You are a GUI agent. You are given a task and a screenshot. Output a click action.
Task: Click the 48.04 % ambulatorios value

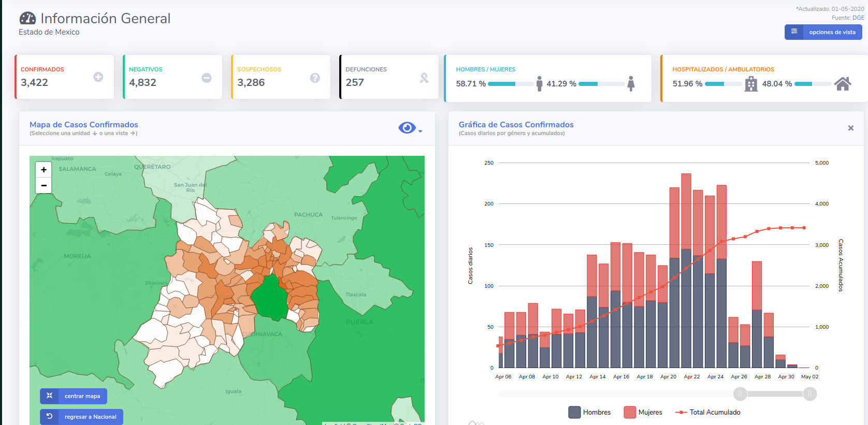777,83
